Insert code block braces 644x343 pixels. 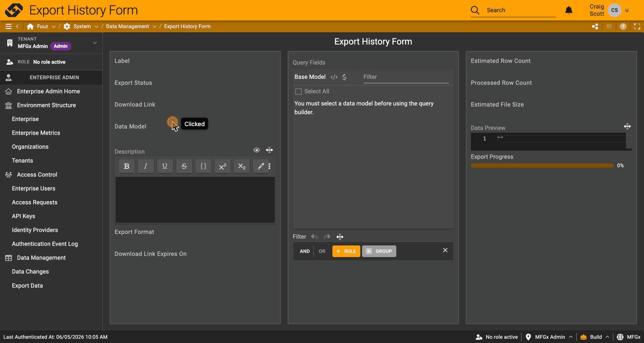point(203,166)
